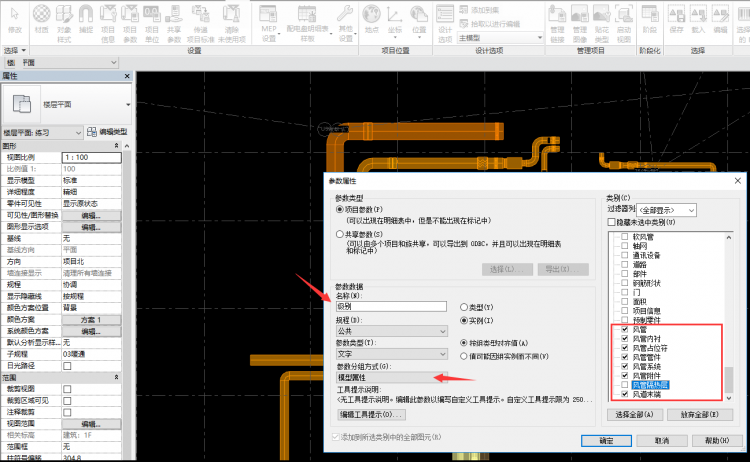Open 管理图像 Manage Images
750x462 pixels.
[580, 23]
